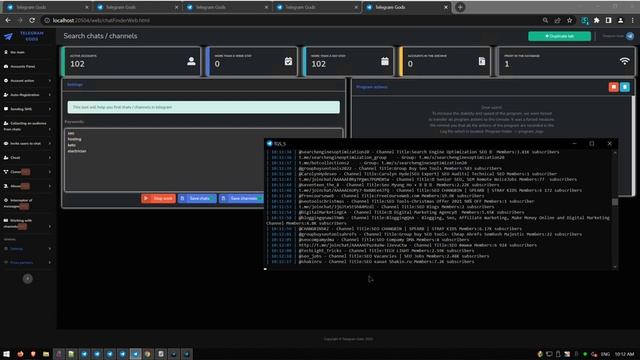This screenshot has width=640, height=360.
Task: Click file icon on accounts archive card
Action: [482, 61]
